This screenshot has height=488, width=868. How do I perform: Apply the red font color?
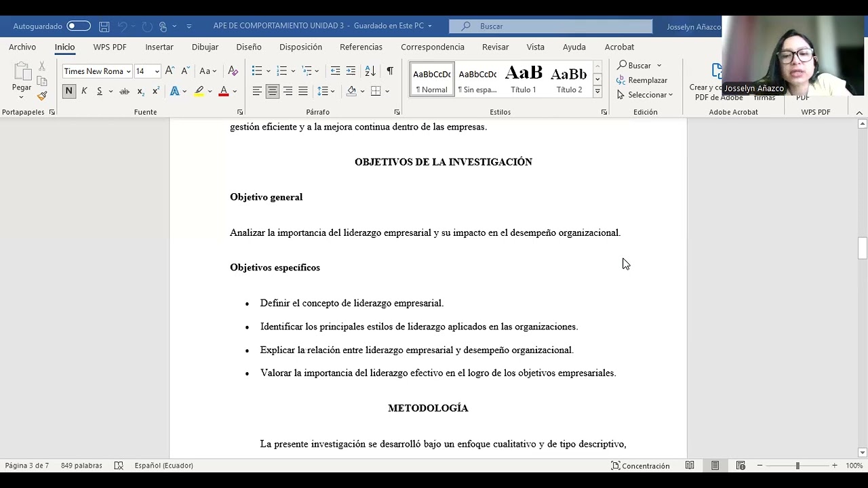pos(223,91)
